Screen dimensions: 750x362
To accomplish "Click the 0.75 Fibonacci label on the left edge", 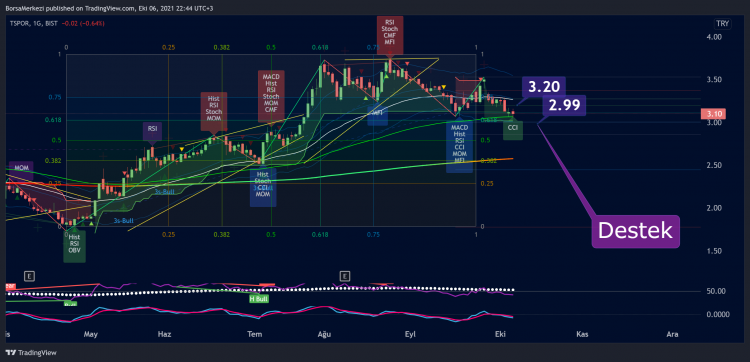I will pyautogui.click(x=55, y=97).
